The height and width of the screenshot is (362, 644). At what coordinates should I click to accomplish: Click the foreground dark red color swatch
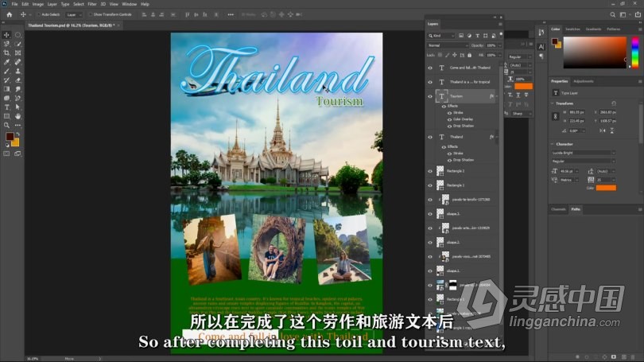point(10,136)
